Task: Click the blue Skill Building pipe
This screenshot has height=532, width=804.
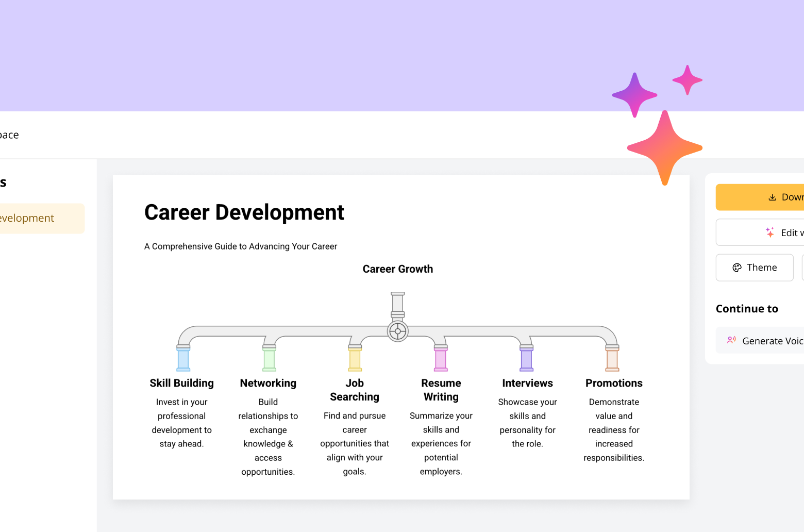Action: tap(183, 359)
